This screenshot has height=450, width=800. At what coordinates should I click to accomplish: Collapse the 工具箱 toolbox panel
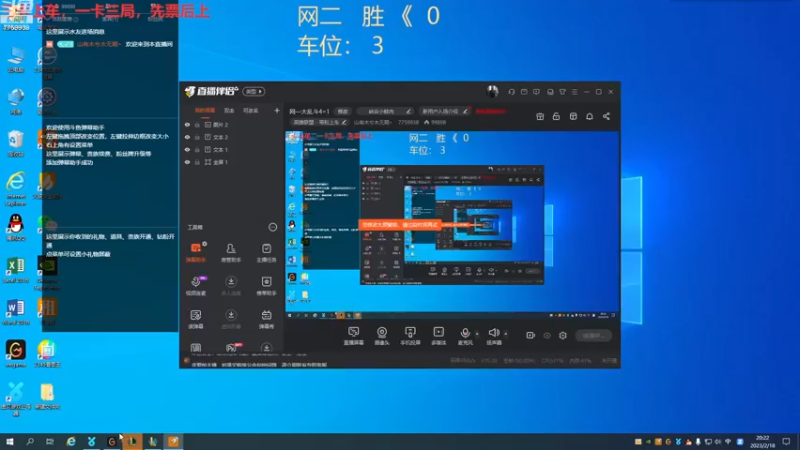pyautogui.click(x=273, y=227)
